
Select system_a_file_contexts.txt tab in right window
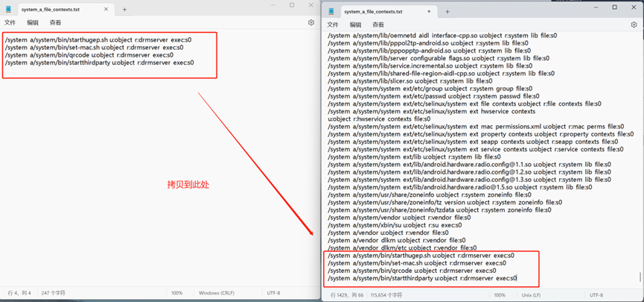click(383, 12)
